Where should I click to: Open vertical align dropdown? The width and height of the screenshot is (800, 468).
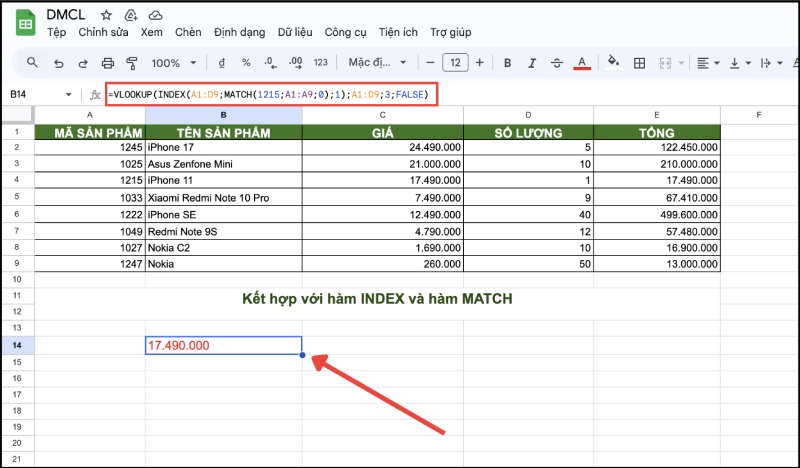click(740, 63)
